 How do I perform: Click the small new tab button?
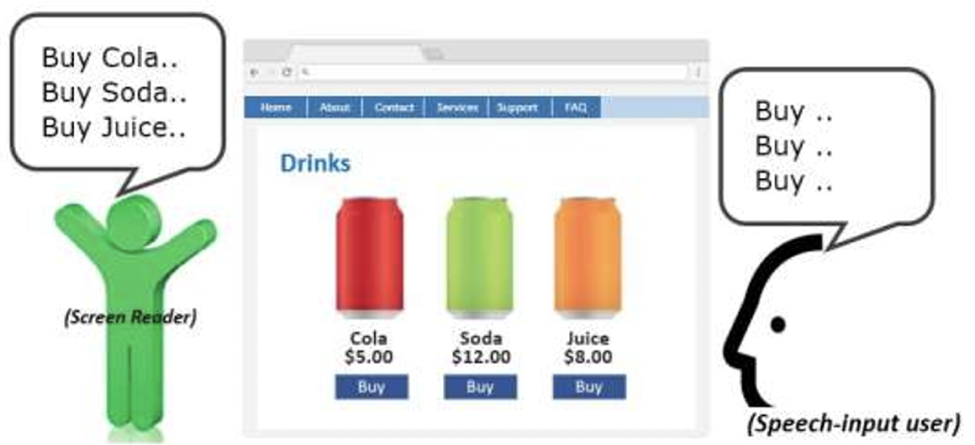tap(433, 54)
